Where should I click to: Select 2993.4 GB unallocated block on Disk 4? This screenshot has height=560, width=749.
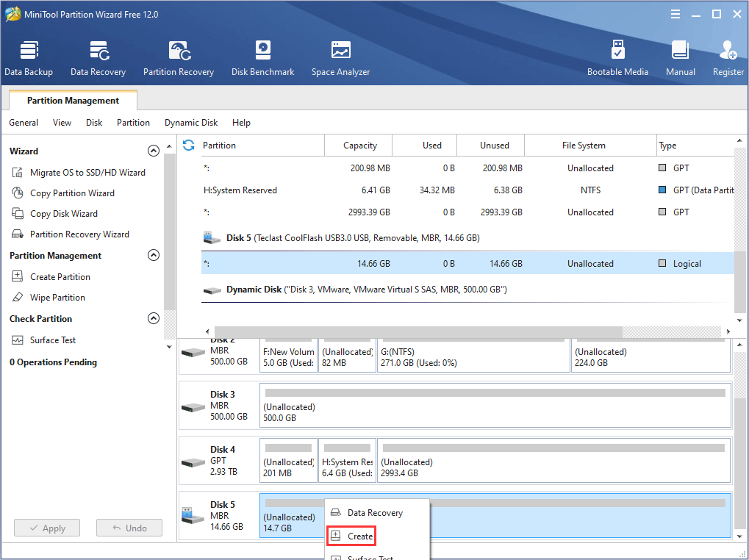pyautogui.click(x=554, y=461)
